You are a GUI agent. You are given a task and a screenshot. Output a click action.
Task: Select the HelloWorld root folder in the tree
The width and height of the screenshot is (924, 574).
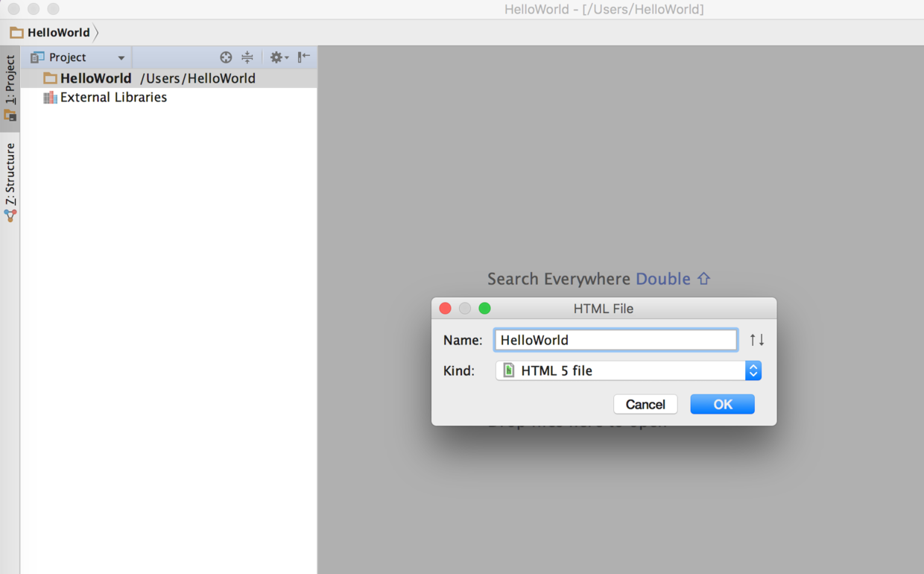168,78
